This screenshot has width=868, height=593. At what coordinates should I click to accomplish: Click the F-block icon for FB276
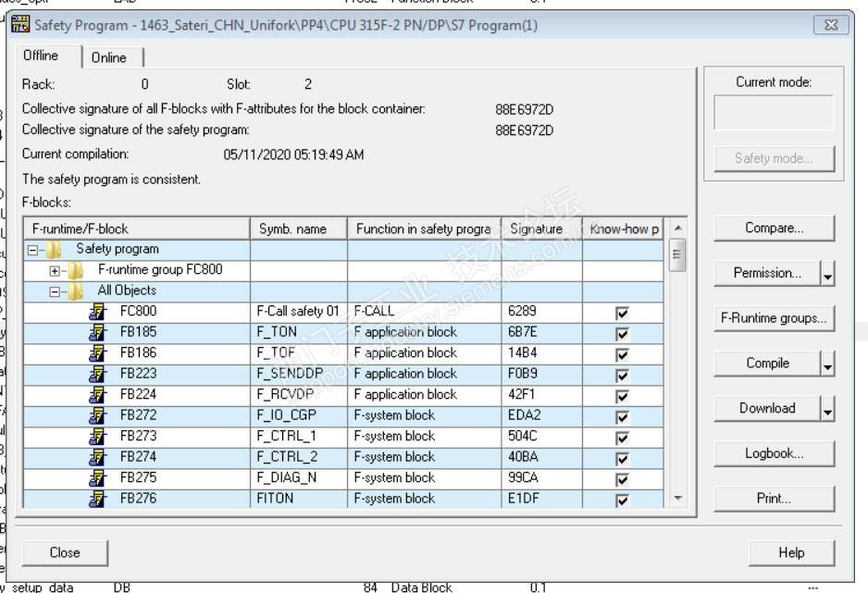coord(97,499)
